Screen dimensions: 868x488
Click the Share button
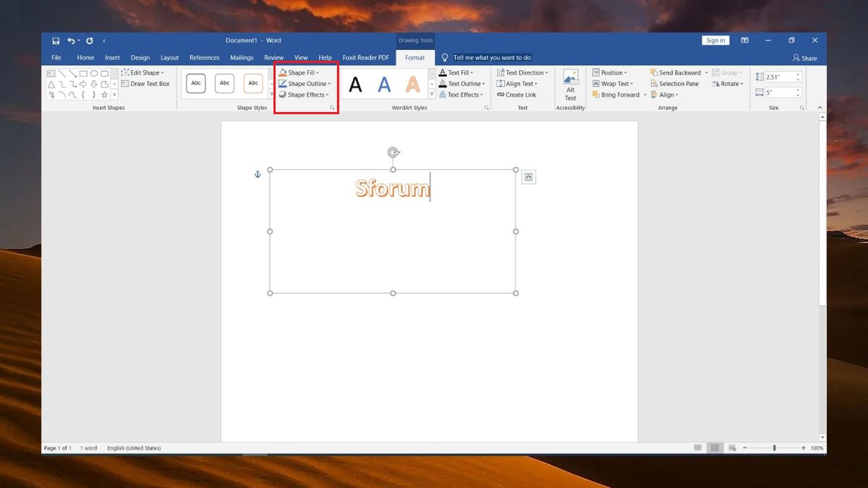pos(804,58)
